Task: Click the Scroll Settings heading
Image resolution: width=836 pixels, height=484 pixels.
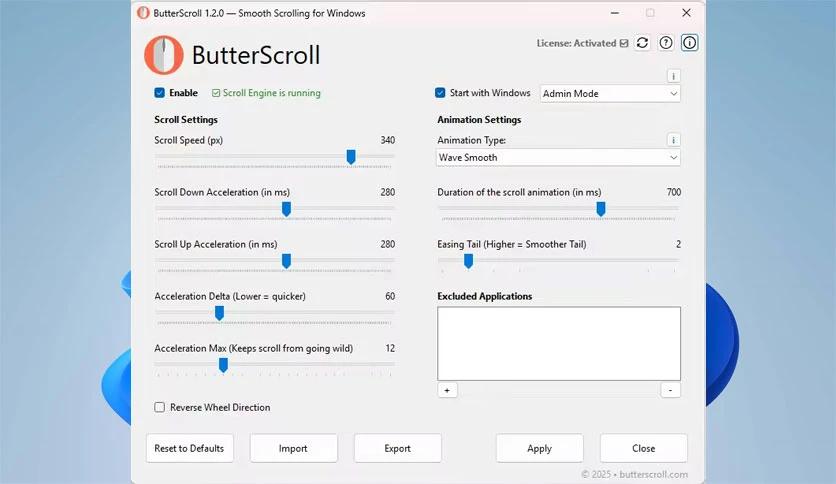Action: tap(186, 119)
